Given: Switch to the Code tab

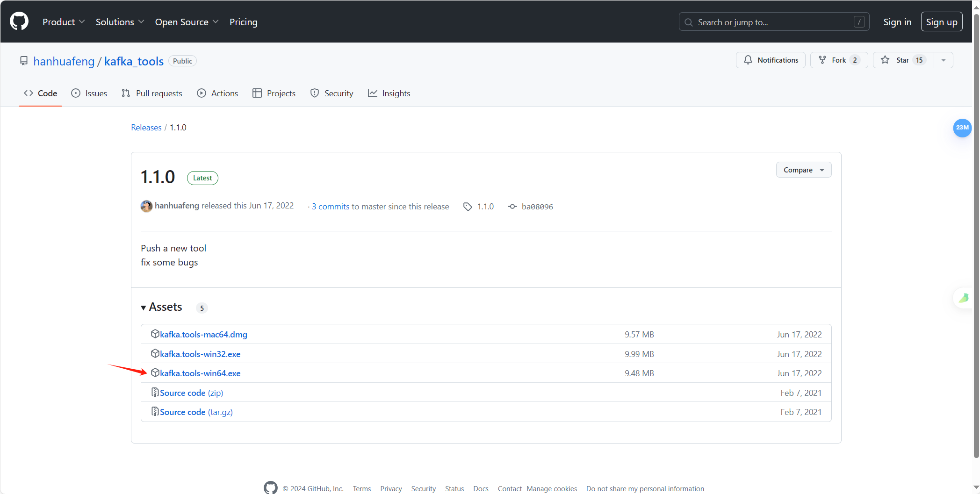Looking at the screenshot, I should (41, 93).
